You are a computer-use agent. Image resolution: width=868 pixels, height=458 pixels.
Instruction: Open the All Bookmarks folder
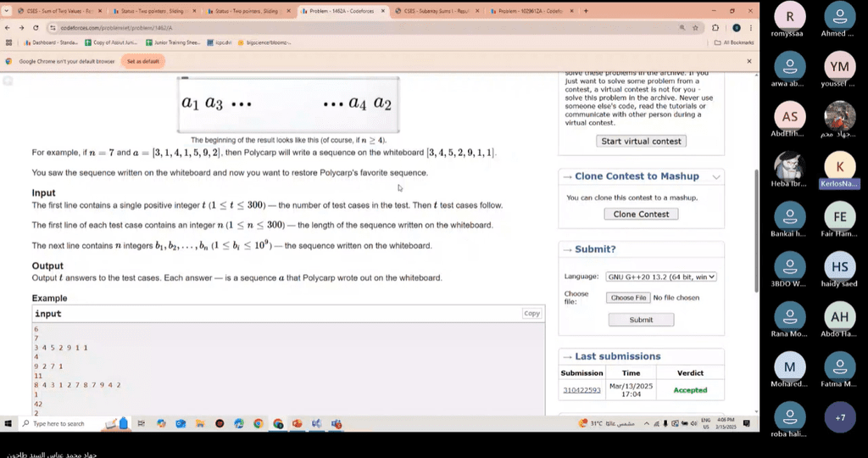pos(734,42)
